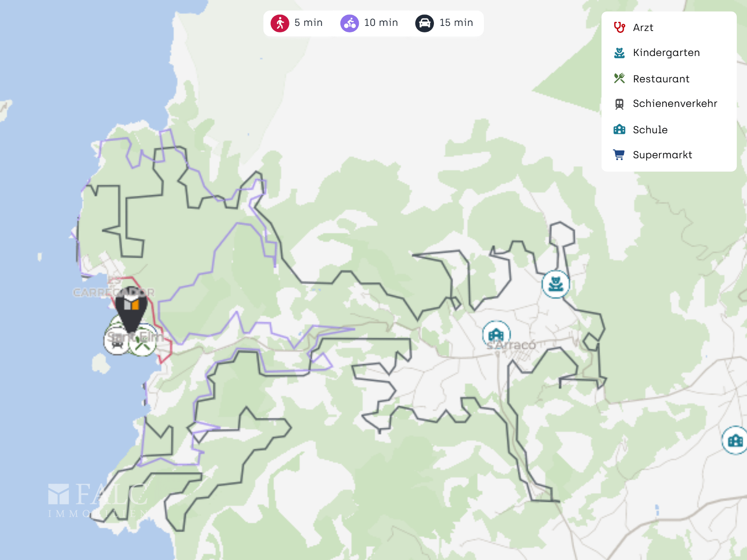
Task: Open the school marker at right map edge
Action: [735, 440]
